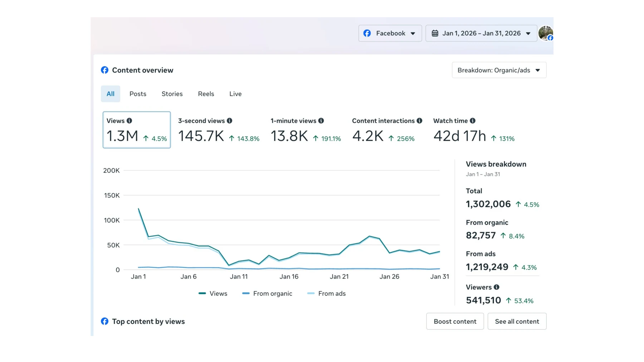
Task: Click the From organic 82,757 value
Action: tap(481, 235)
